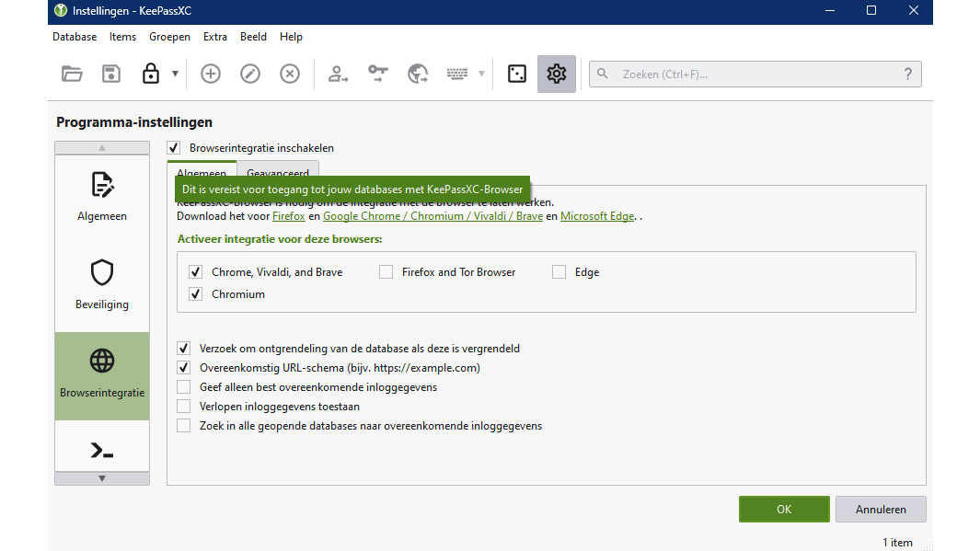The width and height of the screenshot is (980, 551).
Task: Focus the Zoeken search field
Action: (755, 74)
